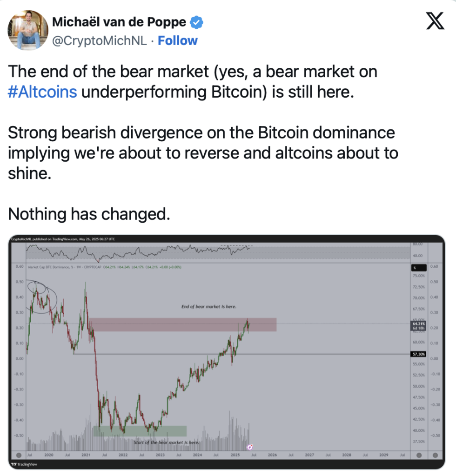Open the X logo link
The width and height of the screenshot is (456, 476).
point(435,21)
